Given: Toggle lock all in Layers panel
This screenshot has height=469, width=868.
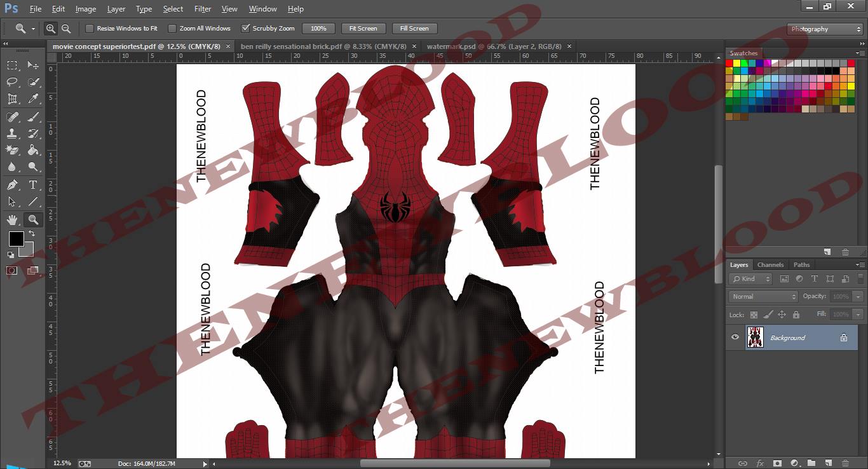Looking at the screenshot, I should tap(796, 315).
